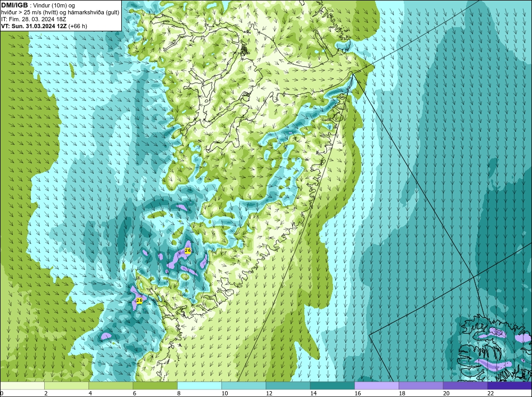Choose the light teal 10–12 m/s legend swatch

pyautogui.click(x=244, y=386)
